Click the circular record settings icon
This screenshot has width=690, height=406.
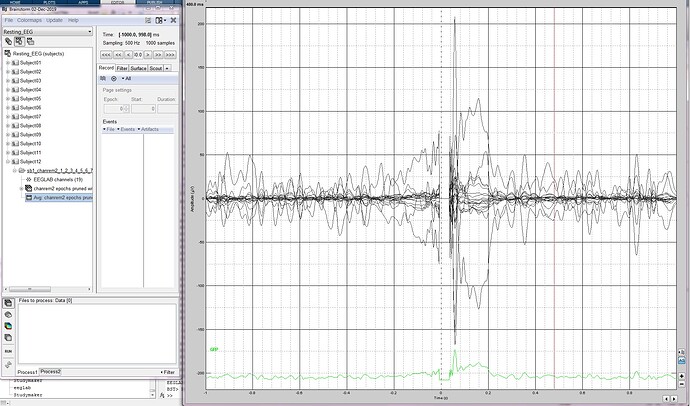114,78
